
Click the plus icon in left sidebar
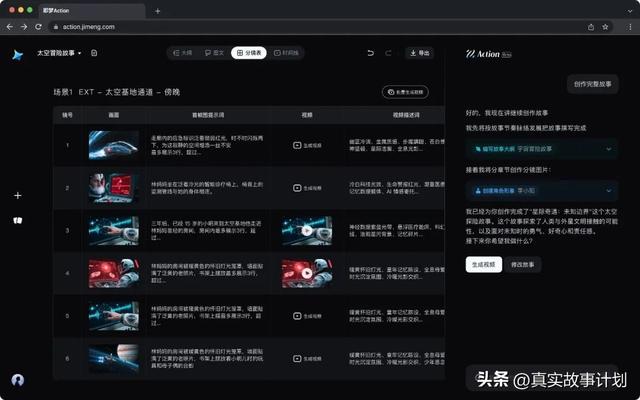18,196
